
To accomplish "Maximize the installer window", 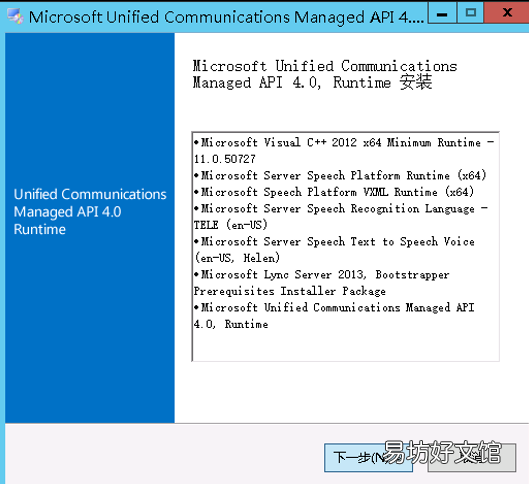I will pyautogui.click(x=470, y=13).
